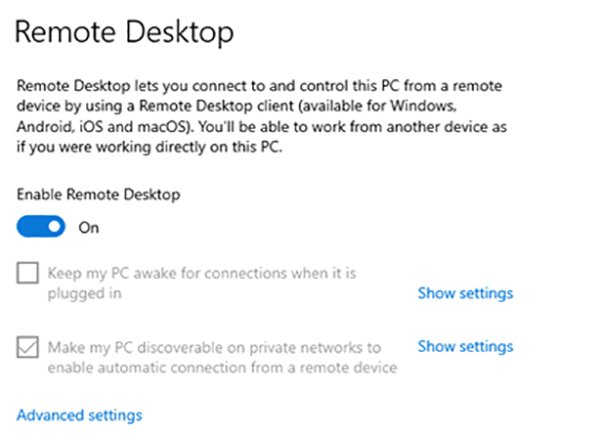Open the Advanced settings link
The width and height of the screenshot is (600, 437).
[80, 414]
